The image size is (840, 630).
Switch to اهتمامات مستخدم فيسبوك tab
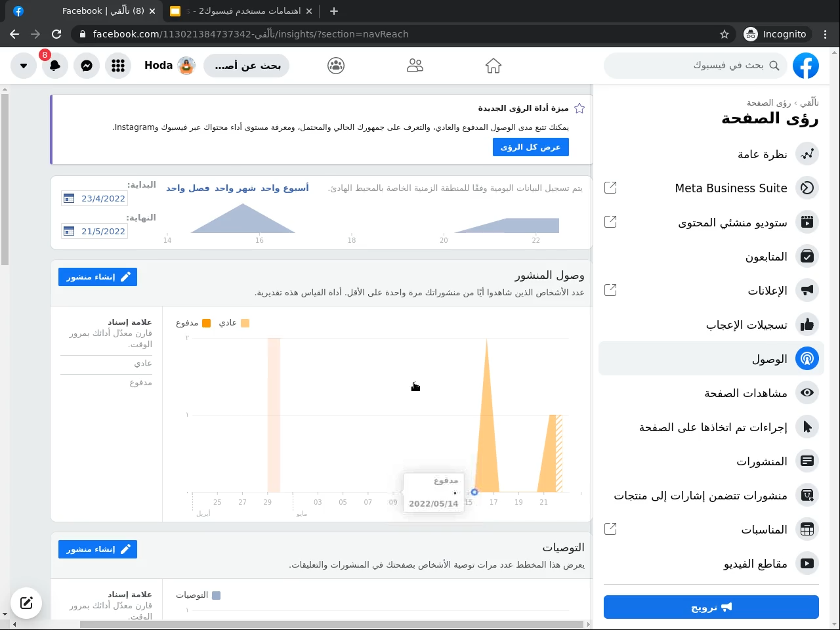pos(240,11)
